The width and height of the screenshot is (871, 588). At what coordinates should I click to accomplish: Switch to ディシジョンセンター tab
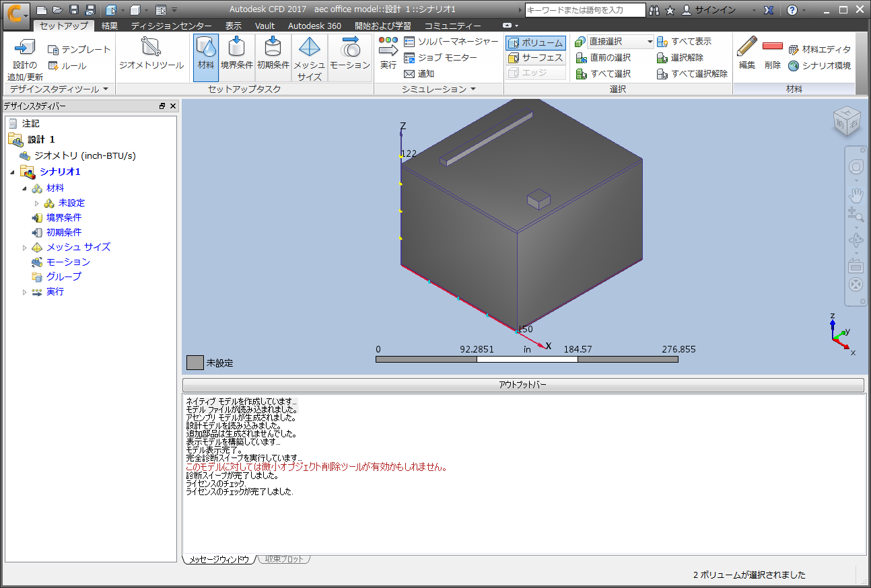(172, 26)
